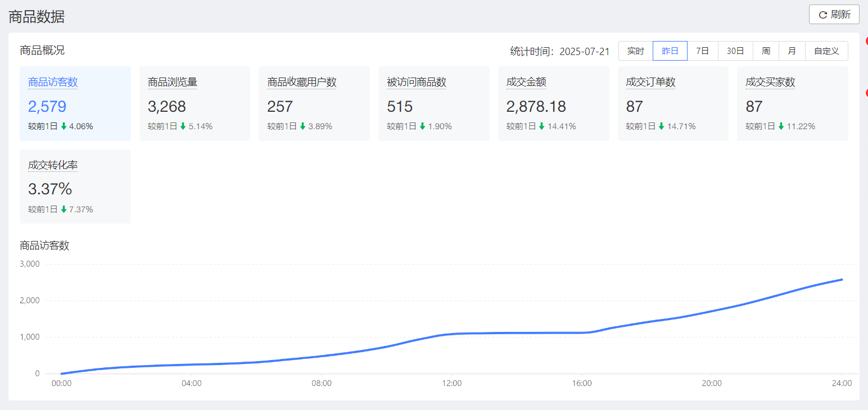Select the 商品收藏用户数 metric card
The width and height of the screenshot is (868, 410).
point(314,103)
